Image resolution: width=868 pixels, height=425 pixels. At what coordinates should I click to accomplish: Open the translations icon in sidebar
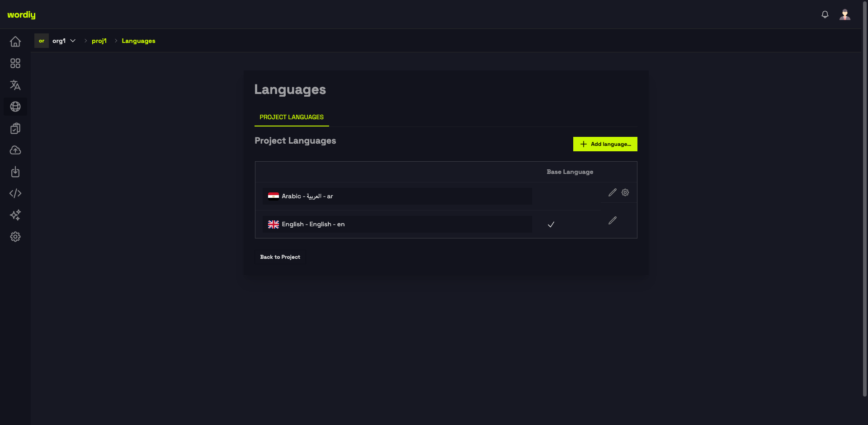[x=15, y=85]
